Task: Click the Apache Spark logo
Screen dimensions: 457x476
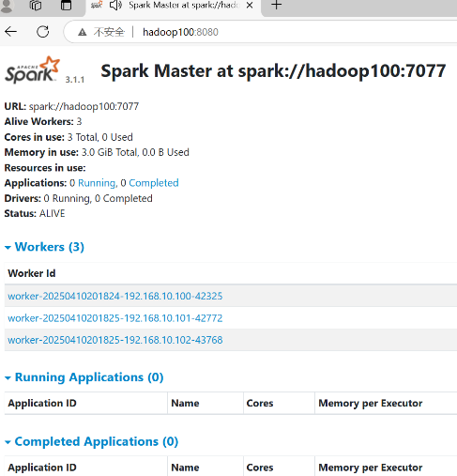Action: click(x=32, y=70)
